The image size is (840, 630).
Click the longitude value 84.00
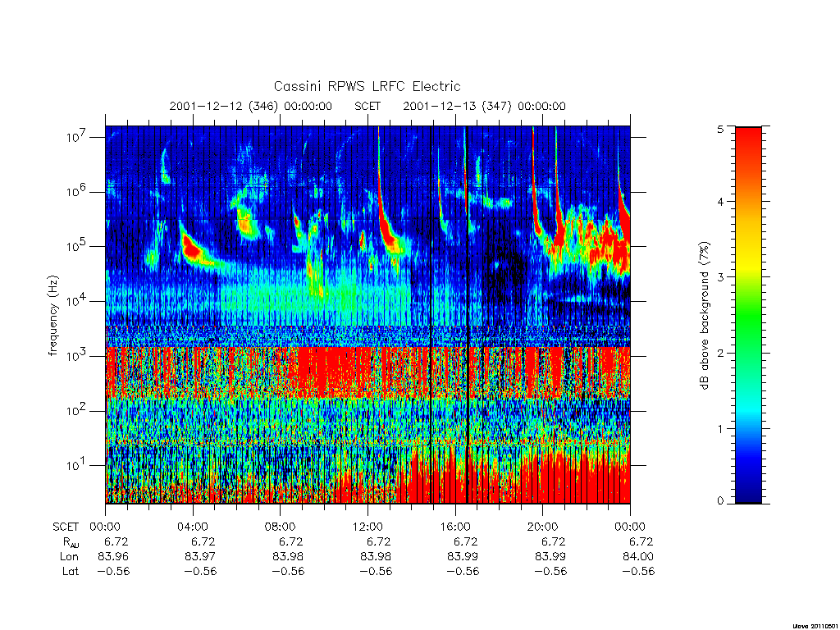coord(638,557)
